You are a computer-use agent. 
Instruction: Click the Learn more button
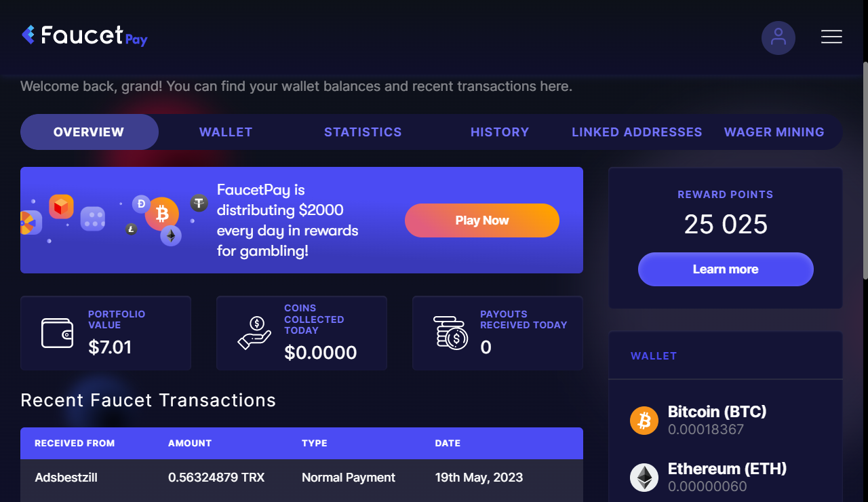[726, 269]
